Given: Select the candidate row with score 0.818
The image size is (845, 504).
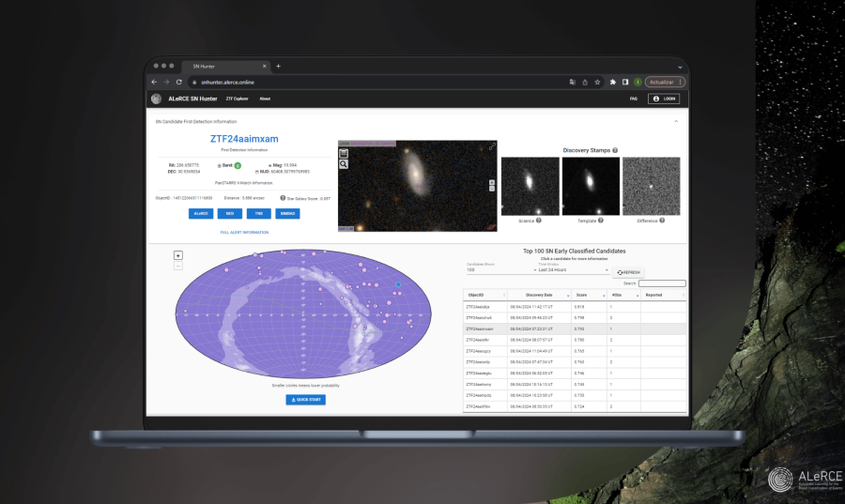Looking at the screenshot, I should click(575, 307).
